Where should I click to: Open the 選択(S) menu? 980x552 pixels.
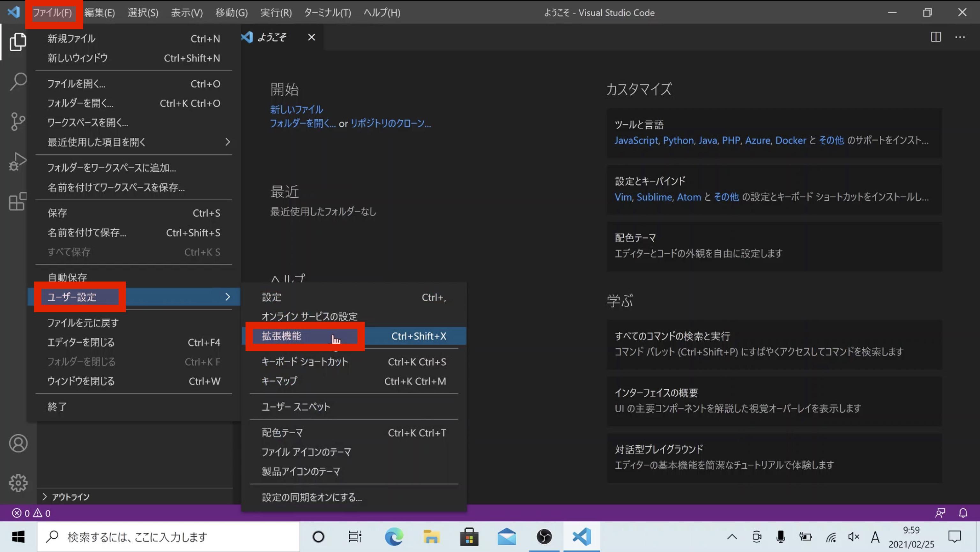143,12
